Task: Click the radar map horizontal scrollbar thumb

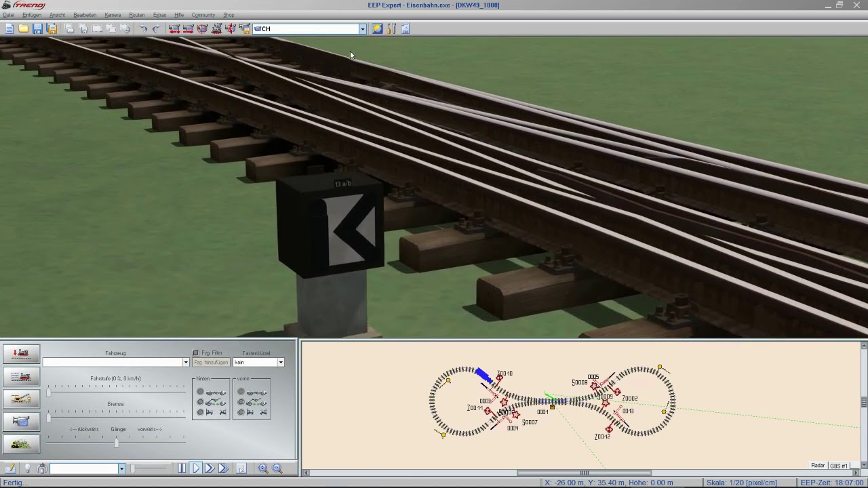Action: pyautogui.click(x=584, y=472)
